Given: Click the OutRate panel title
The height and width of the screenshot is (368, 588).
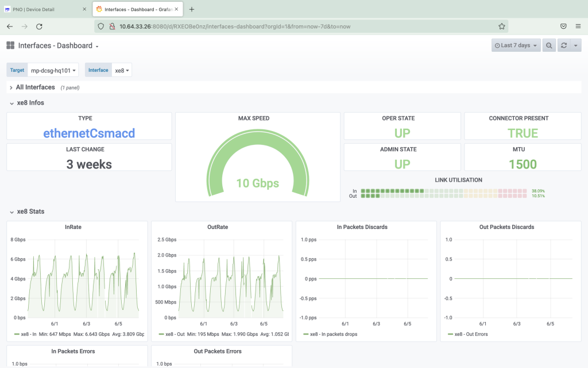Looking at the screenshot, I should click(x=218, y=227).
